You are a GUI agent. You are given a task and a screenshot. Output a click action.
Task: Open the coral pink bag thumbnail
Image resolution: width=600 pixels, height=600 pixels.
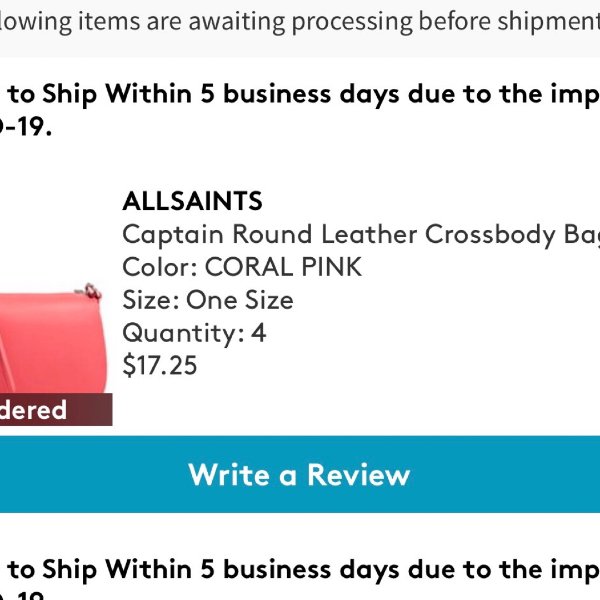tap(53, 341)
